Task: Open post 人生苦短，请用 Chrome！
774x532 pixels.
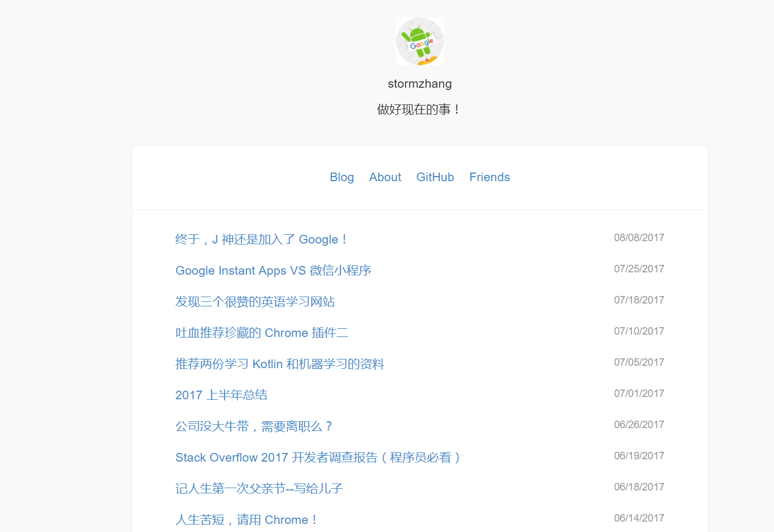Action: pyautogui.click(x=247, y=520)
